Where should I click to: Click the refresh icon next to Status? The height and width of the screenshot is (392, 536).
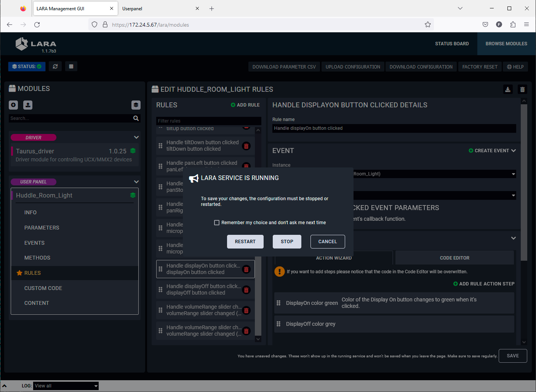[x=55, y=67]
